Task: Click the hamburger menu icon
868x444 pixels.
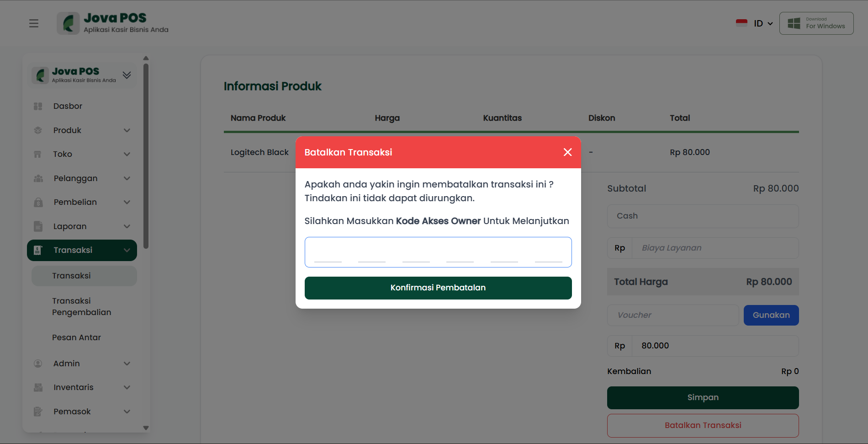Action: coord(34,23)
